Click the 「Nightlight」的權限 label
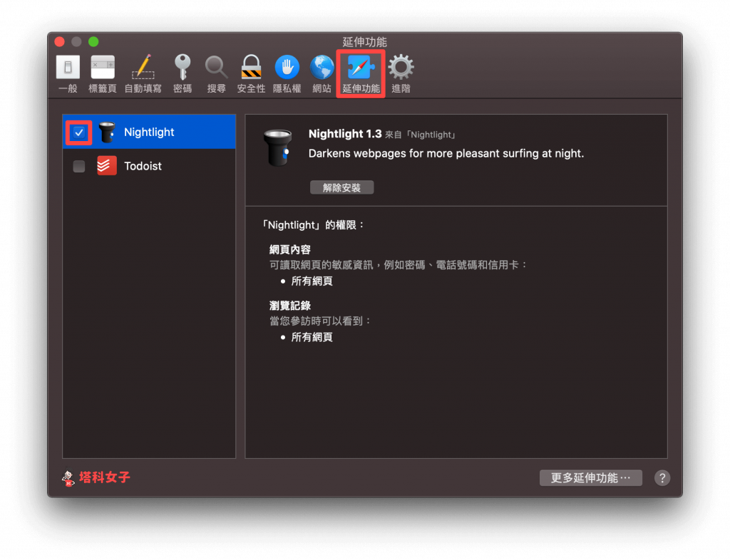730x560 pixels. (x=312, y=225)
